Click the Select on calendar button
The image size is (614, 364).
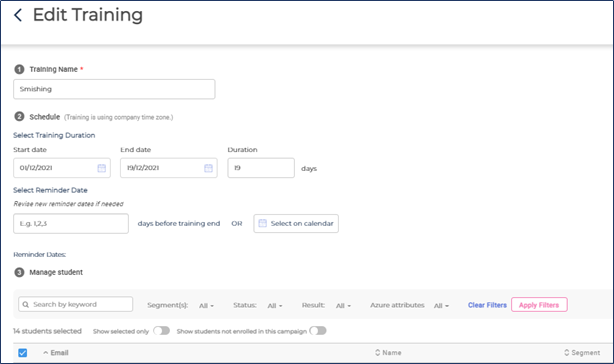pos(296,223)
